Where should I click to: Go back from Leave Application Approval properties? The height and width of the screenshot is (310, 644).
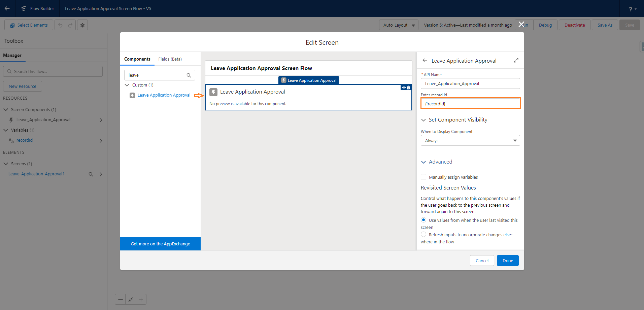[425, 61]
